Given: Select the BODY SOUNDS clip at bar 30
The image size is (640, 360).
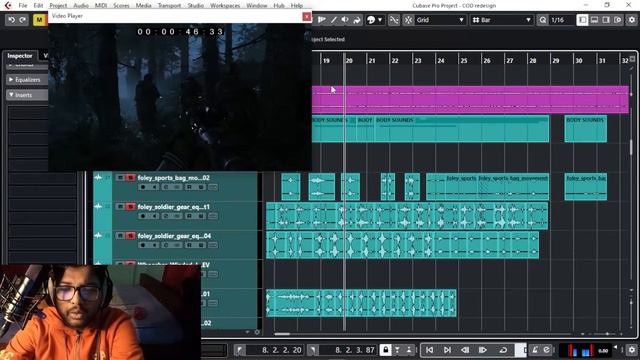Looking at the screenshot, I should (x=585, y=129).
